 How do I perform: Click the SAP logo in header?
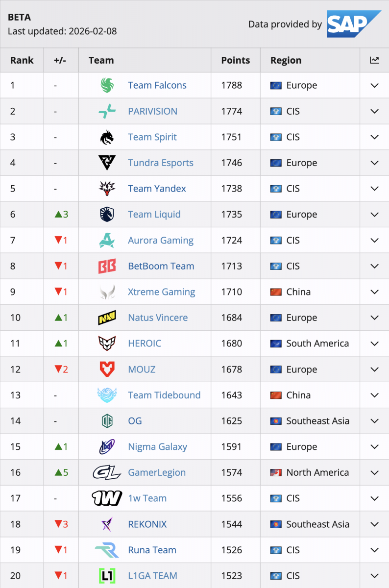pos(354,24)
